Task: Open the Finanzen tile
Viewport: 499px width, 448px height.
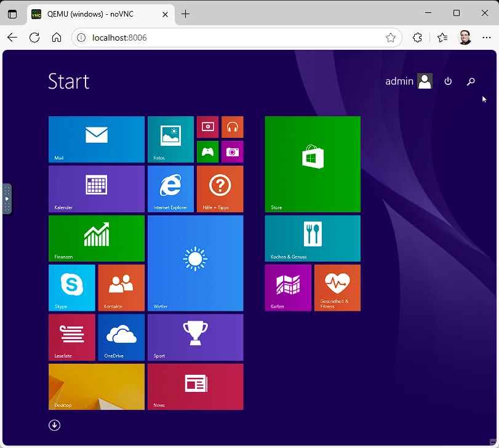Action: (x=97, y=238)
